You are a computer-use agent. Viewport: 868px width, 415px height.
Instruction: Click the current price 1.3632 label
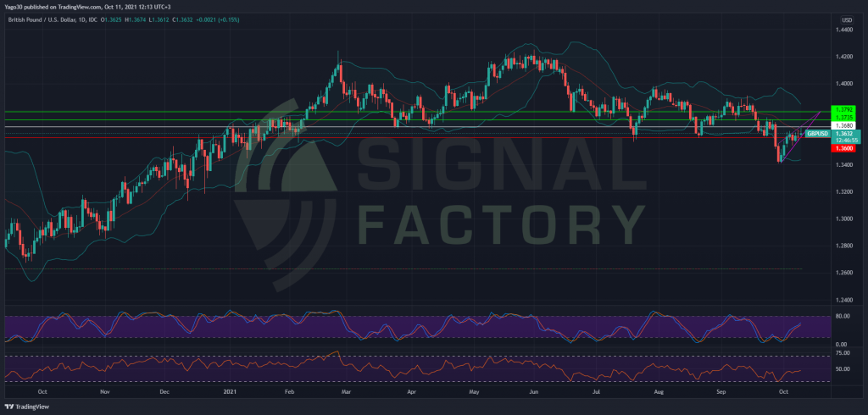[x=843, y=133]
